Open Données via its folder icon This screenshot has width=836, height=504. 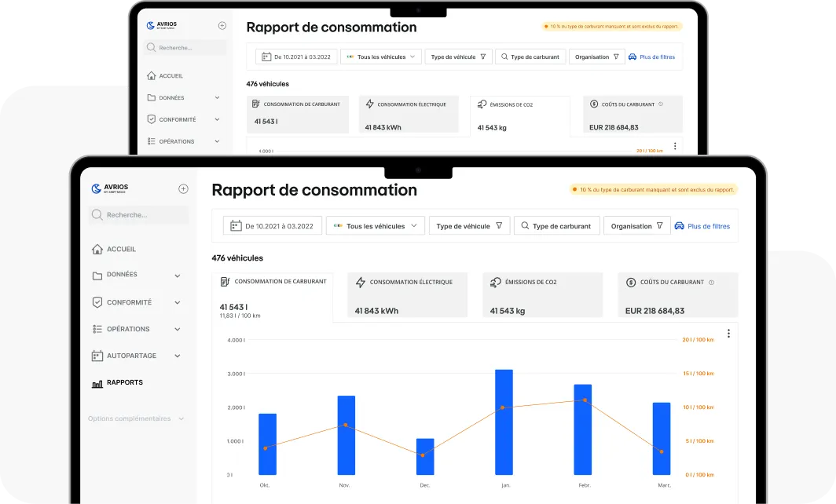[97, 276]
